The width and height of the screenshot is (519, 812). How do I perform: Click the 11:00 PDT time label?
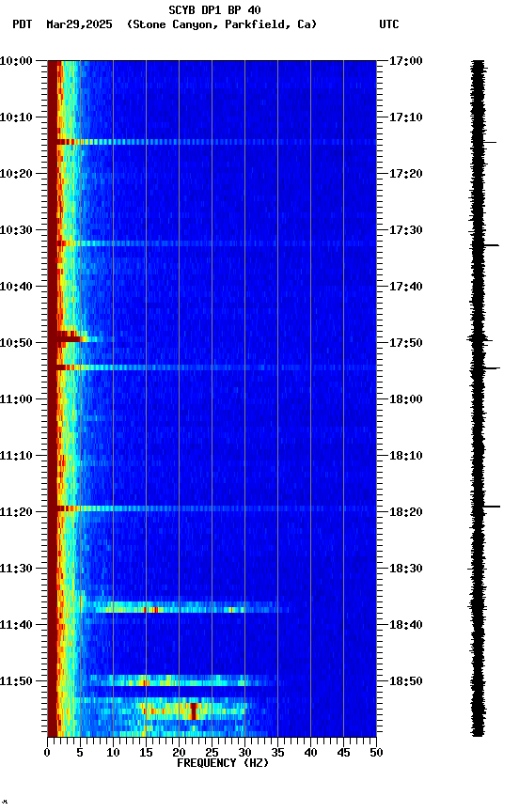[x=16, y=399]
